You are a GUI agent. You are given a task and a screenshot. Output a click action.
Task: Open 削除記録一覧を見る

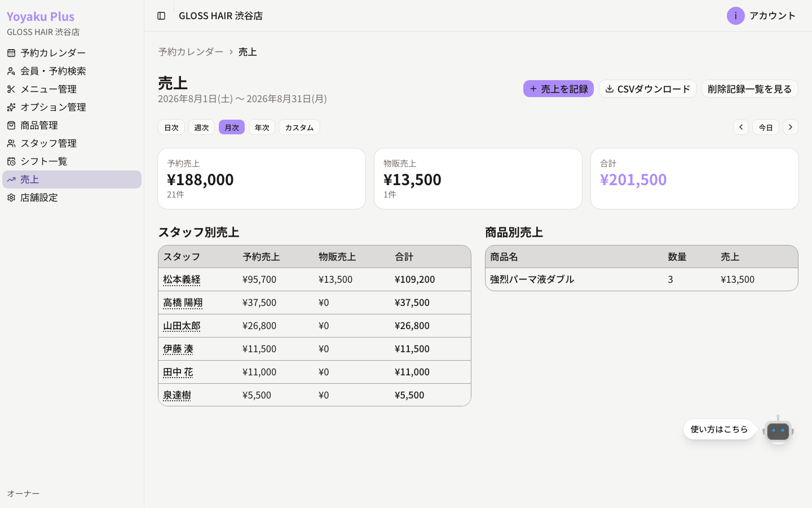[750, 89]
